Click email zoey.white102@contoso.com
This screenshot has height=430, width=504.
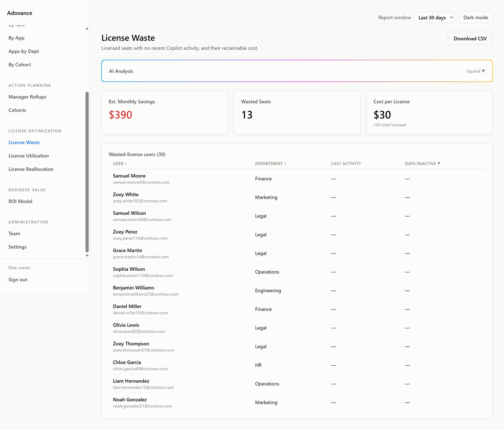coord(140,201)
